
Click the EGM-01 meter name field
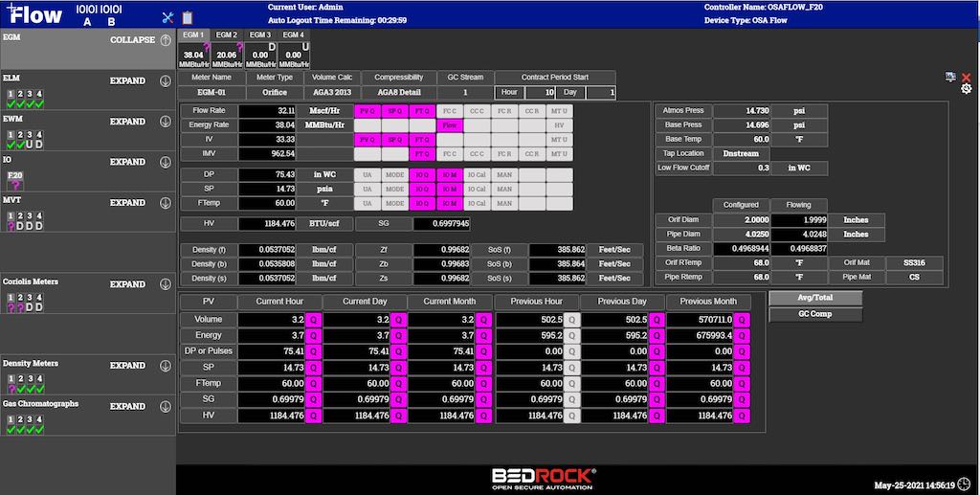pyautogui.click(x=212, y=93)
